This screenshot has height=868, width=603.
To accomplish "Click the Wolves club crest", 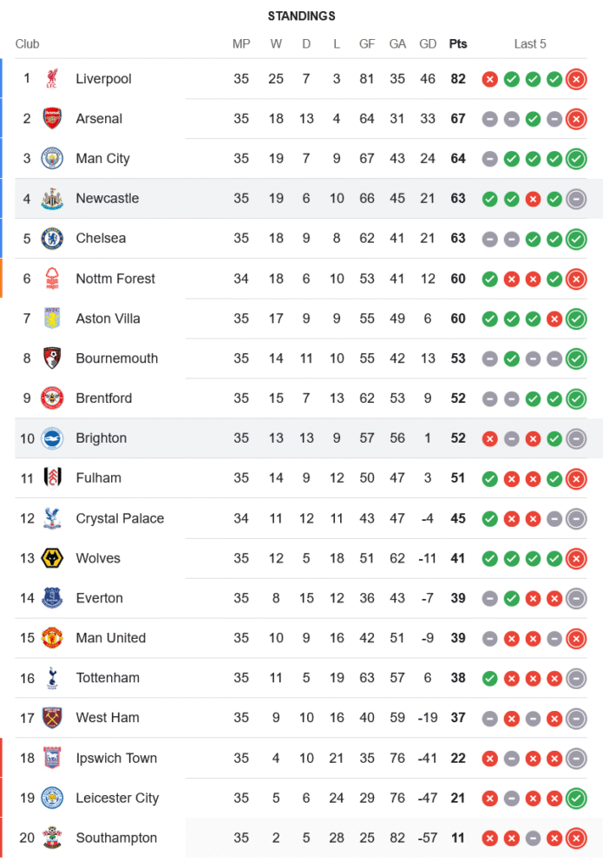I will pos(52,558).
